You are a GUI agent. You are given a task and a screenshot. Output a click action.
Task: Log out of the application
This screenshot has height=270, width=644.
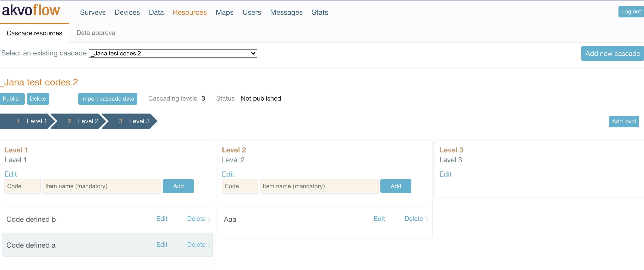pyautogui.click(x=631, y=11)
